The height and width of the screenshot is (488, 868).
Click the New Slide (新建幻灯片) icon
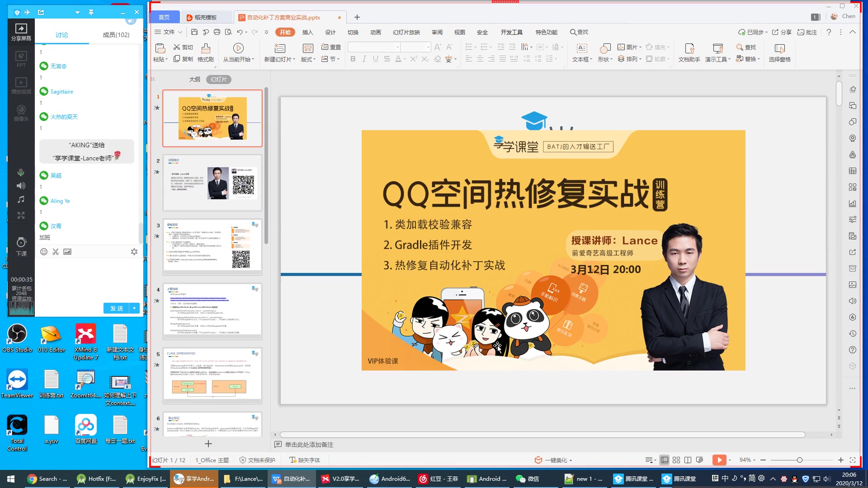(280, 48)
